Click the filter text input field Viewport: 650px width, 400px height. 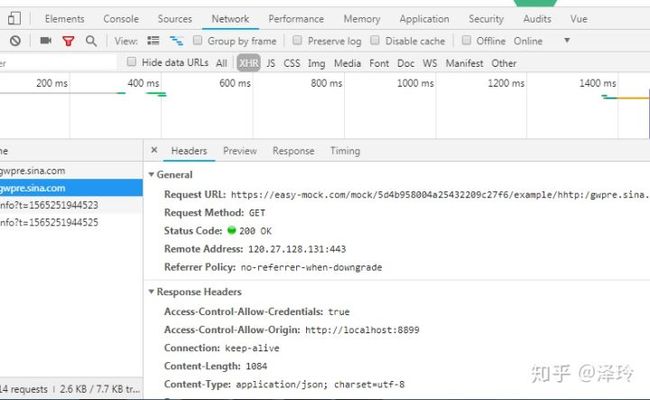(x=58, y=63)
